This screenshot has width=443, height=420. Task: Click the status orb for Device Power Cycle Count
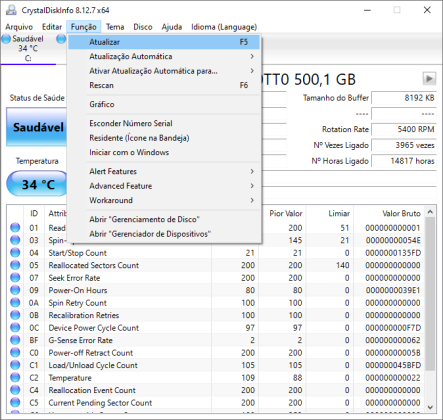15,328
